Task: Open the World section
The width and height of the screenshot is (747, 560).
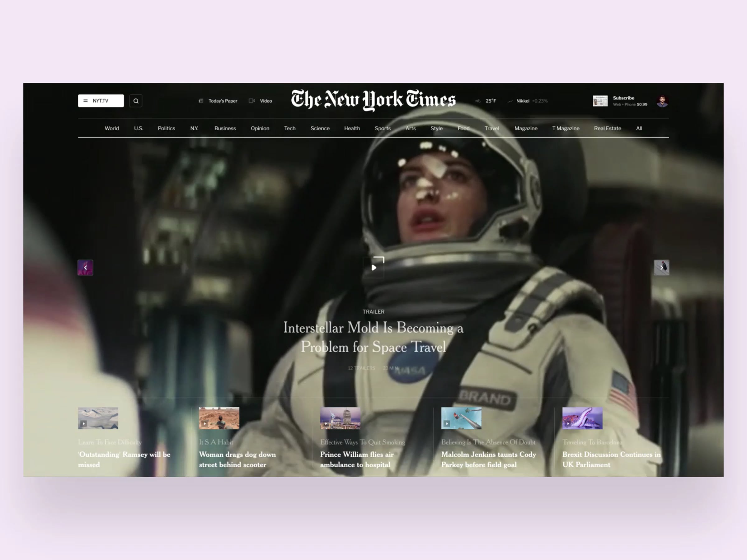Action: coord(112,128)
